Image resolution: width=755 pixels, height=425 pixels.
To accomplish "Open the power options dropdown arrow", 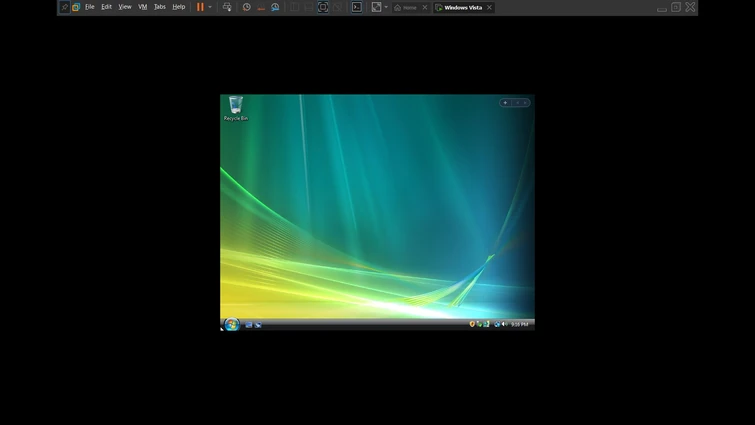I will click(x=210, y=7).
